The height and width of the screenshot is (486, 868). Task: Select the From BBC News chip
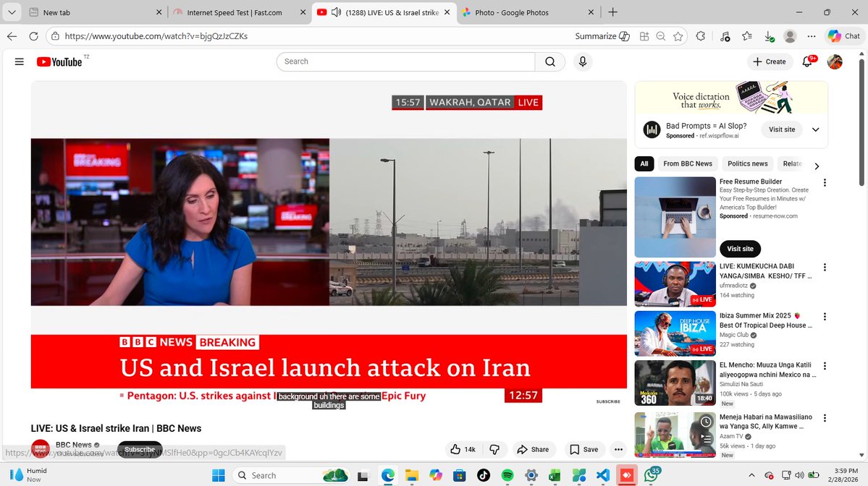pos(688,163)
